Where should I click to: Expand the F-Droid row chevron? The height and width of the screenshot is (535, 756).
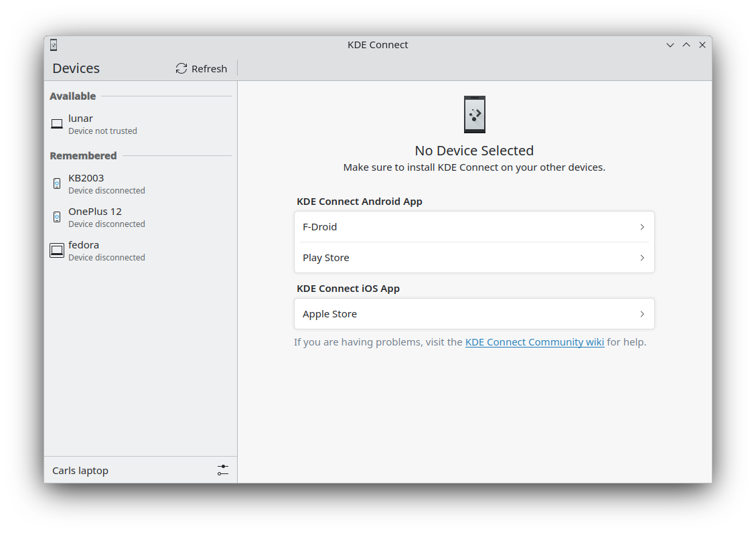(x=642, y=226)
